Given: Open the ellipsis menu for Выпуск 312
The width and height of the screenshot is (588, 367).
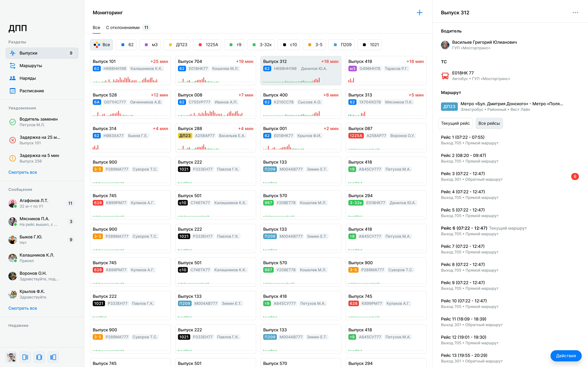Looking at the screenshot, I should (x=575, y=12).
